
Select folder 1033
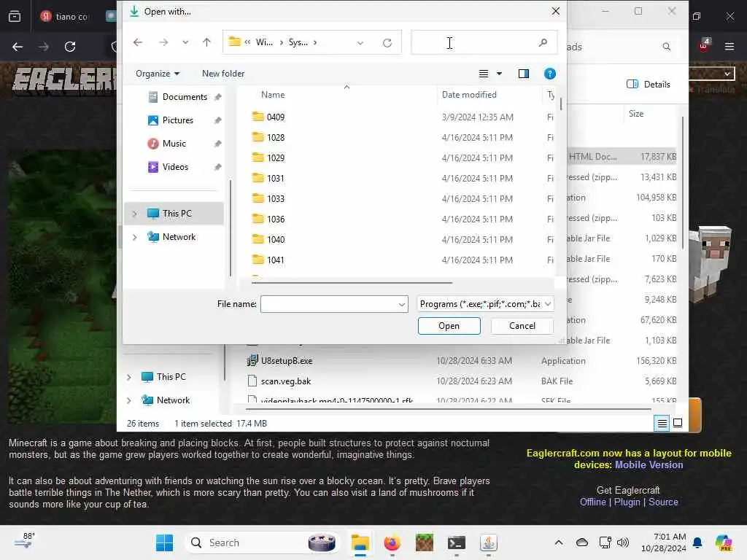coord(275,199)
